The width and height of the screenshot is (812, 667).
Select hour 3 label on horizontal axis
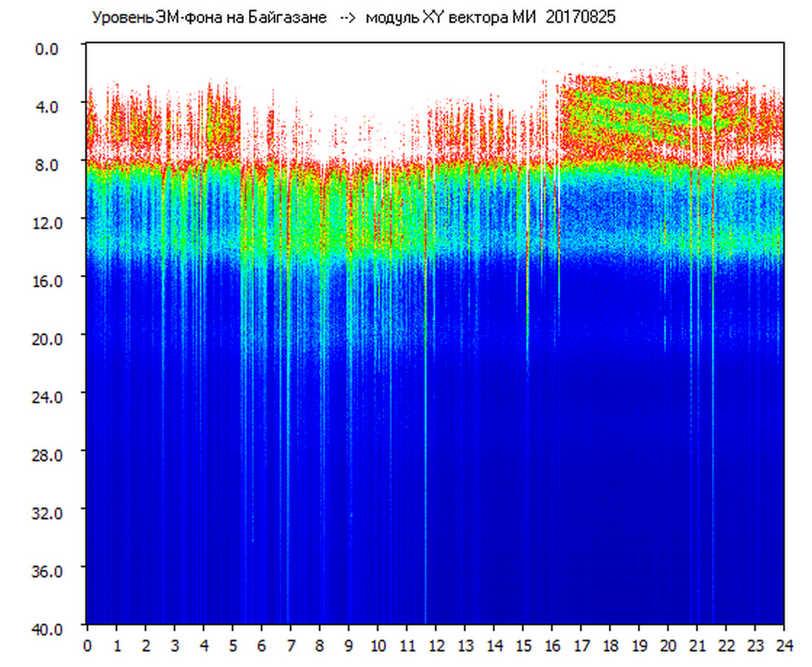pos(174,646)
